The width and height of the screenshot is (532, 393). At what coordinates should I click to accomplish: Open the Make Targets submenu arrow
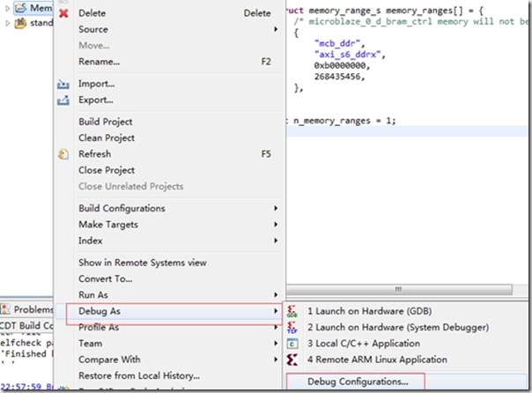[276, 225]
